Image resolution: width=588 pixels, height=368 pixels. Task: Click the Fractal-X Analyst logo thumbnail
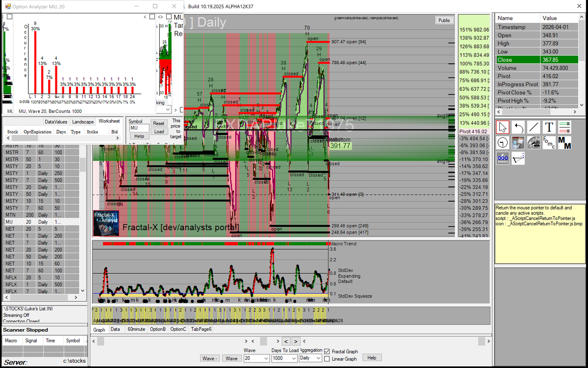pyautogui.click(x=106, y=223)
